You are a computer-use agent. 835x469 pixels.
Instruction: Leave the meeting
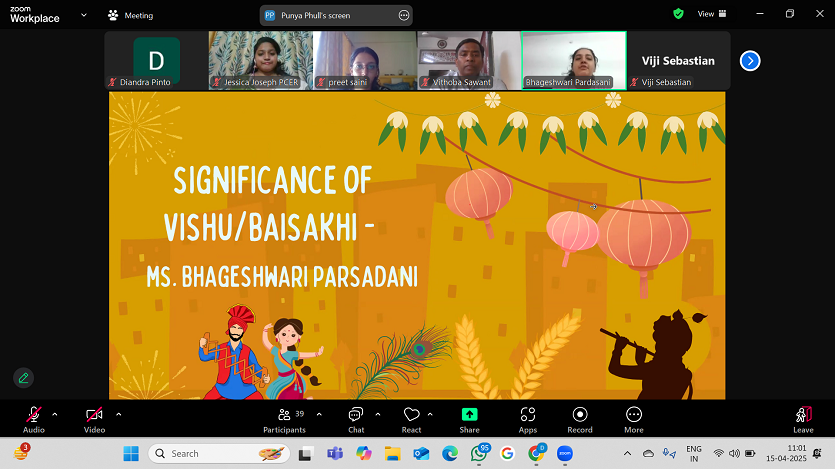(x=803, y=419)
